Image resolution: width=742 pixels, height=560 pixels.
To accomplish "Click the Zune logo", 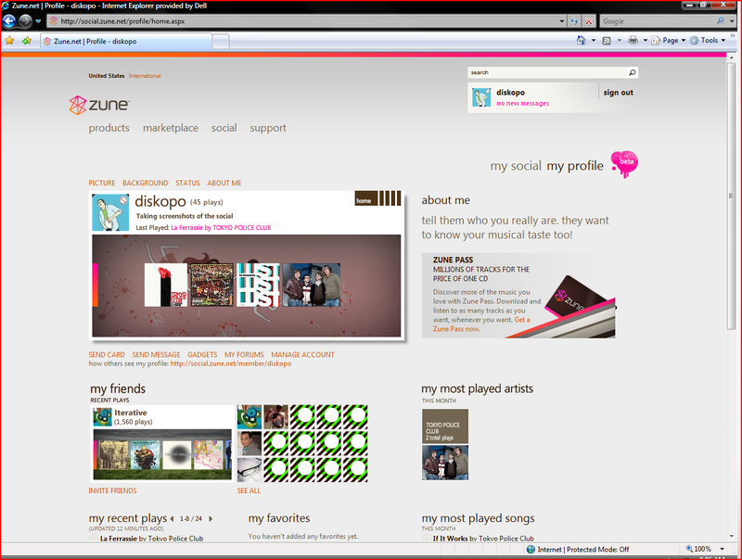I will tap(99, 105).
